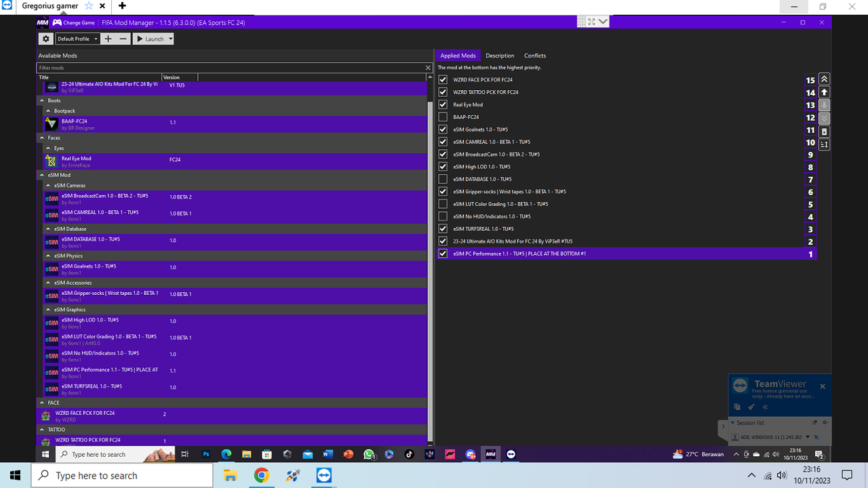This screenshot has height=488, width=868.
Task: Switch to the Conflicts tab
Action: coord(534,55)
